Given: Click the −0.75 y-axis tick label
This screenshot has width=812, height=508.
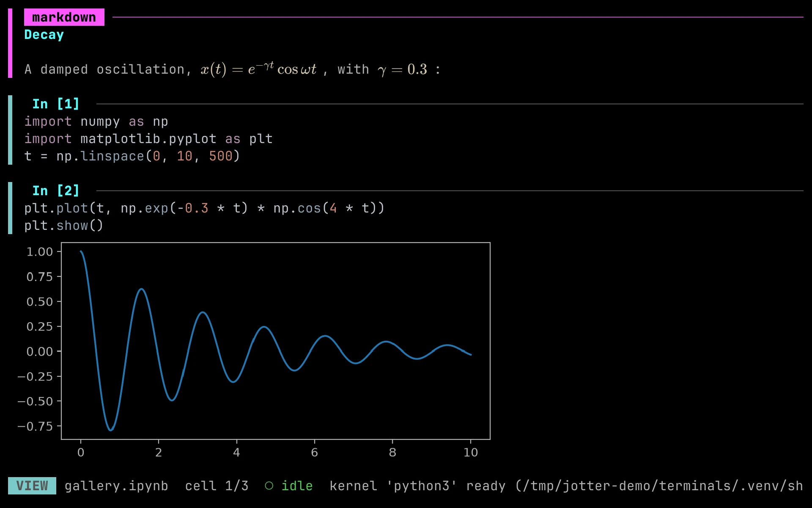Looking at the screenshot, I should click(x=35, y=426).
